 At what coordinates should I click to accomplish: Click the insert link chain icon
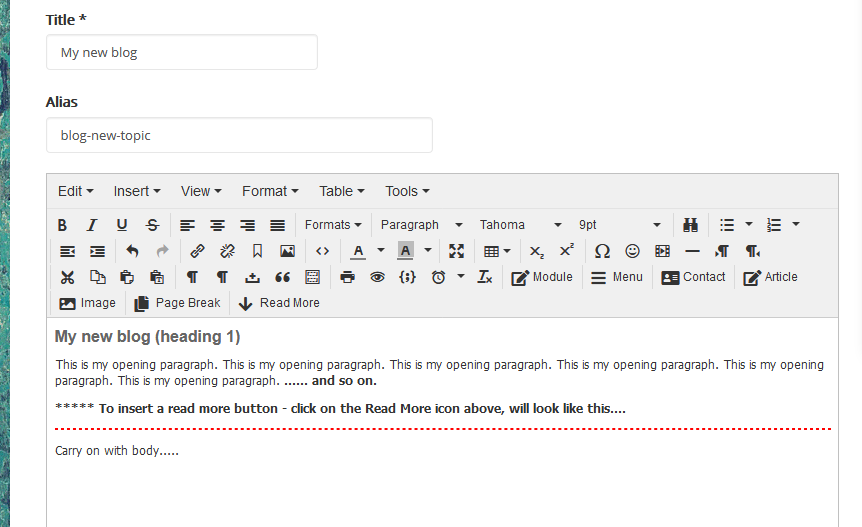tap(197, 251)
